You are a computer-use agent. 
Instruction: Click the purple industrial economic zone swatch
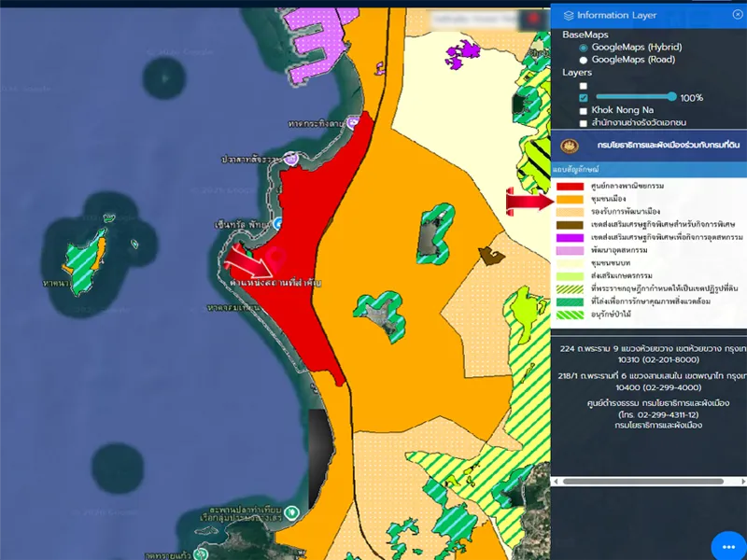pyautogui.click(x=571, y=239)
